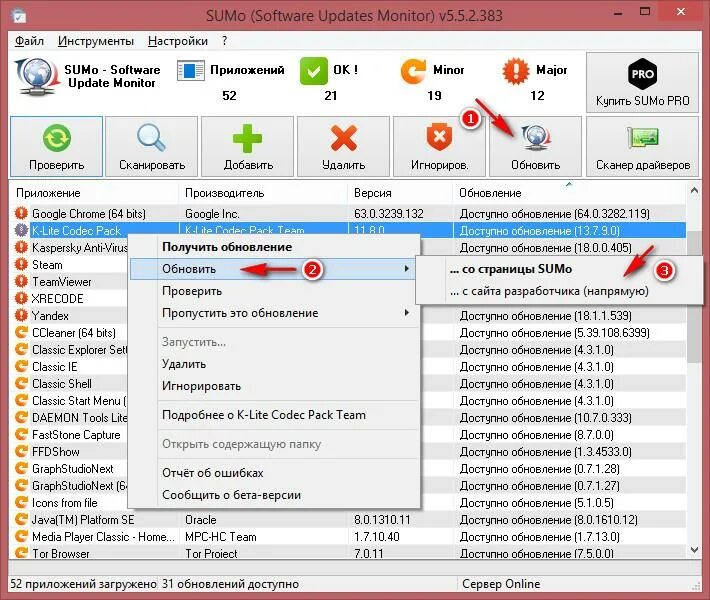Sort by Версия column header
Viewport: 710px width, 600px height.
tap(400, 193)
